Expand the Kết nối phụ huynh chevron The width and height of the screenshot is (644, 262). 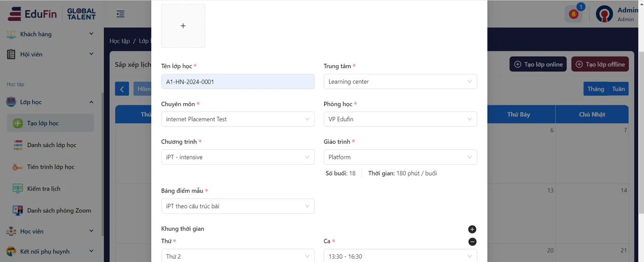coord(91,251)
